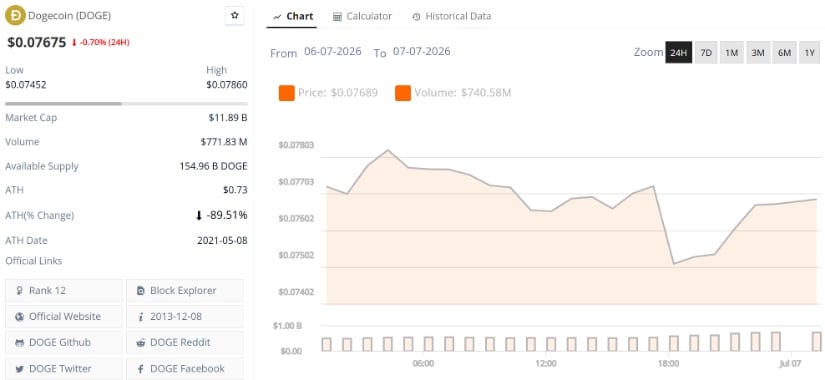Viewport: 825px width, 380px height.
Task: Open the From date 06-07-2026 field
Action: click(x=333, y=52)
